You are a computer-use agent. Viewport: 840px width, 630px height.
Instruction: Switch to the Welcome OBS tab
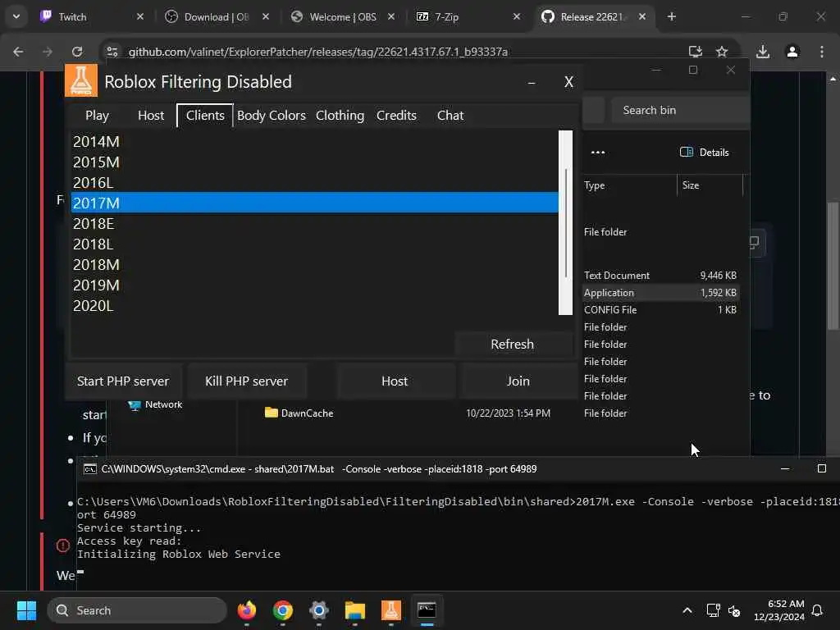pos(342,16)
